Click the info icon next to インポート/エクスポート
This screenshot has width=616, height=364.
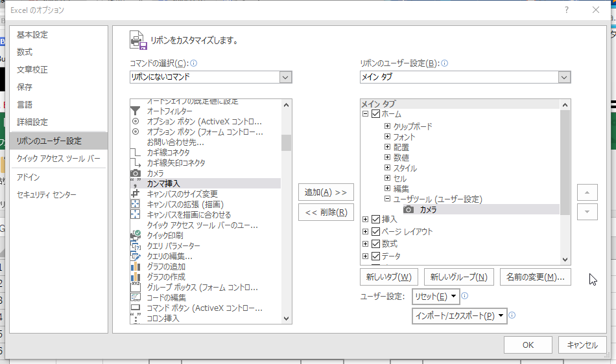point(512,315)
